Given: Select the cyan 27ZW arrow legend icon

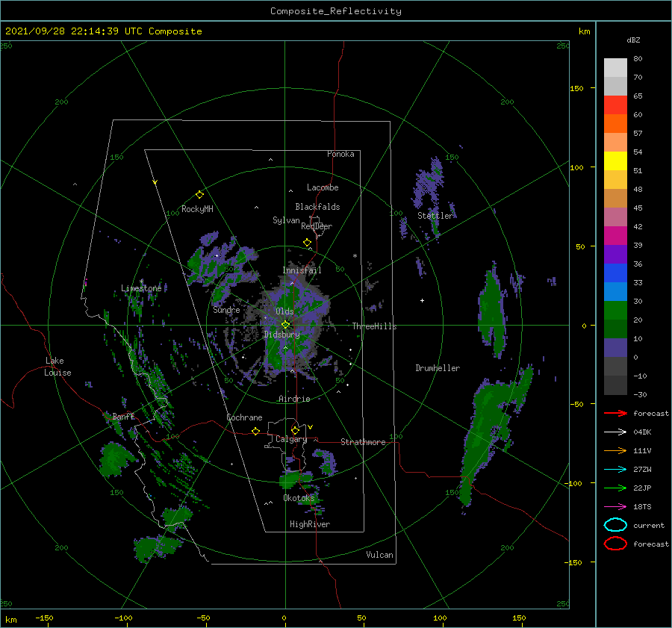Looking at the screenshot, I should [615, 470].
